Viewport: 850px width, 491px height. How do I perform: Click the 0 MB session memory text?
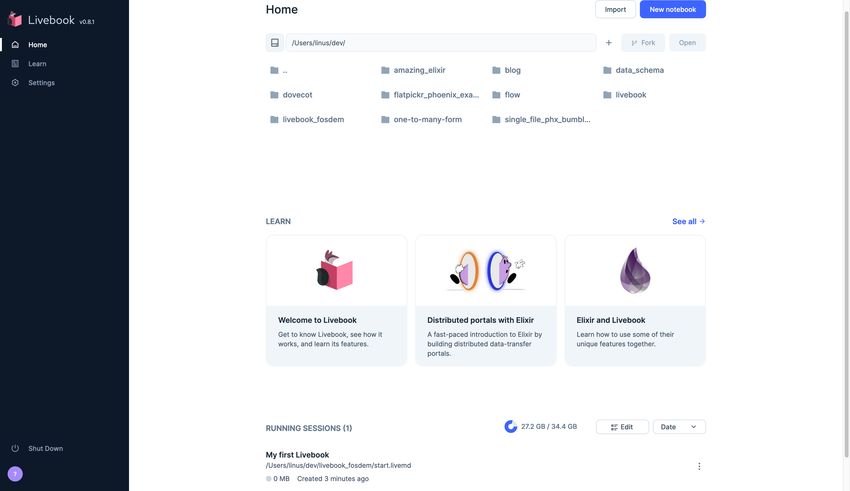[x=281, y=479]
